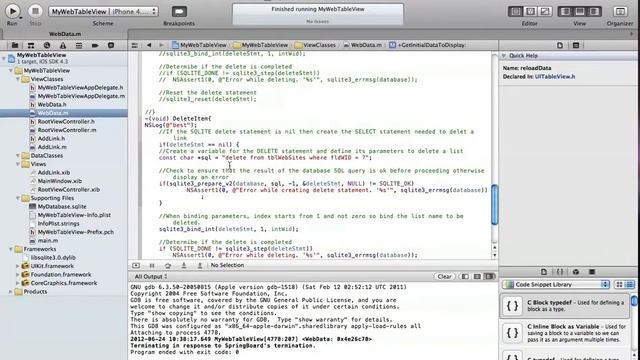This screenshot has width=640, height=360.
Task: Toggle the Utilities pane view button
Action: [x=594, y=11]
